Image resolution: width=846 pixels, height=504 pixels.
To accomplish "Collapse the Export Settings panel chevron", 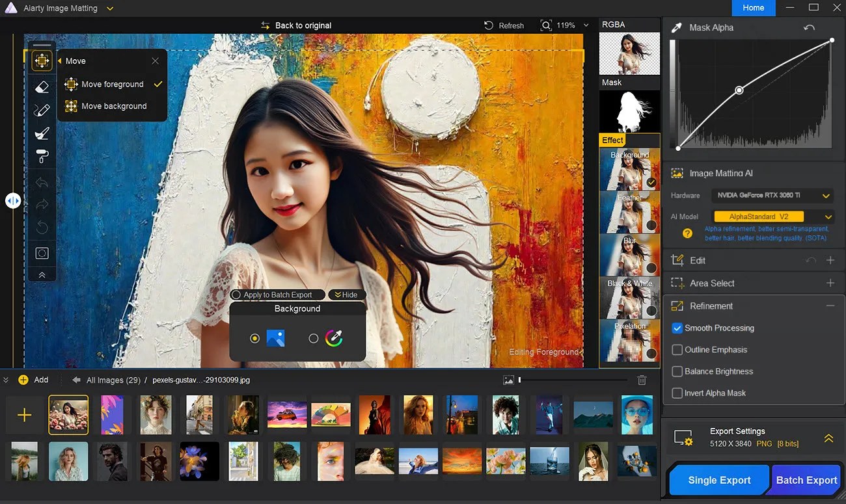I will 828,438.
